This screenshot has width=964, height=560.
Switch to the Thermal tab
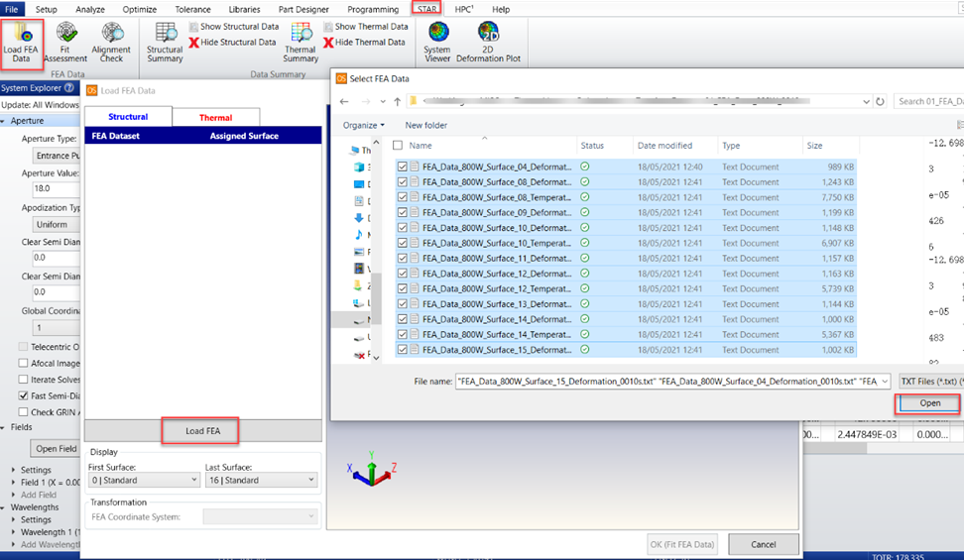pos(215,117)
